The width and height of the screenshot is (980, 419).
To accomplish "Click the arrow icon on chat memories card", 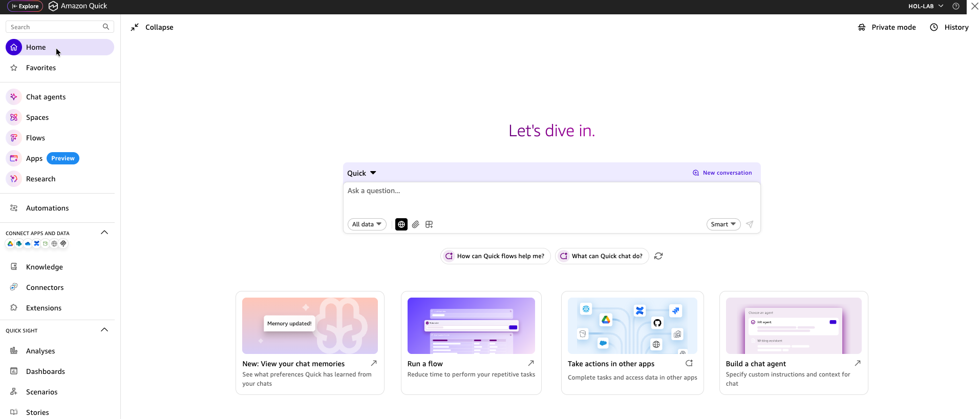I will point(374,363).
